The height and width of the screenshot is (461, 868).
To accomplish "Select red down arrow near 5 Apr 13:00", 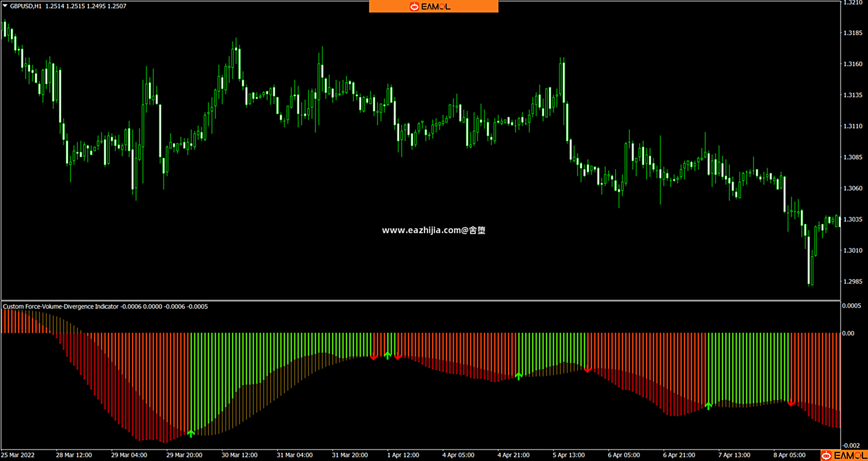I will (587, 369).
